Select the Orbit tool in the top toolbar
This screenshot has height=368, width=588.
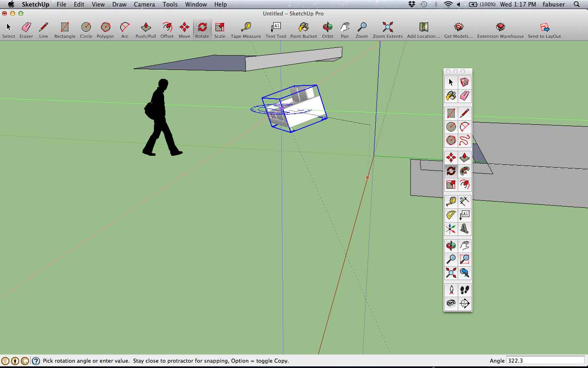coord(327,29)
